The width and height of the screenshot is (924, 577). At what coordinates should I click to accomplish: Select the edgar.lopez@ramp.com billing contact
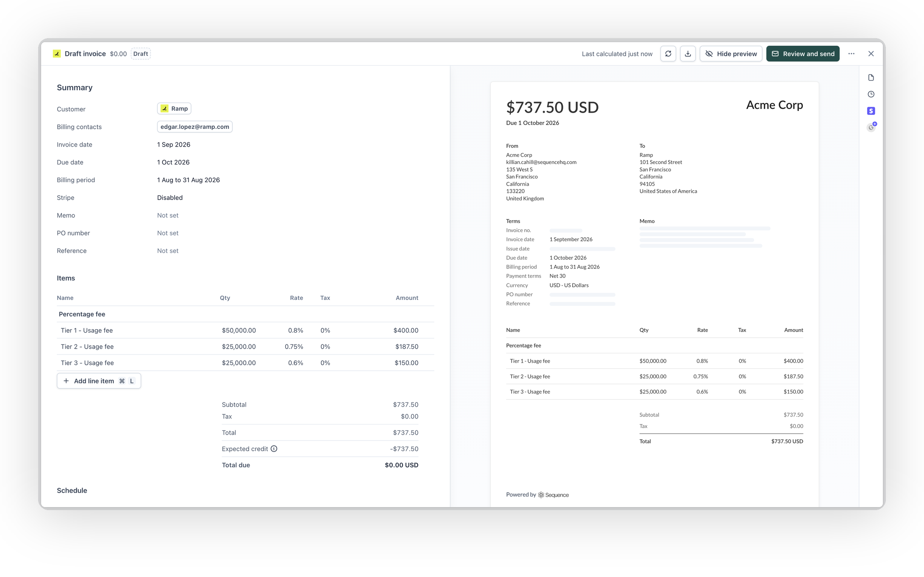(195, 127)
